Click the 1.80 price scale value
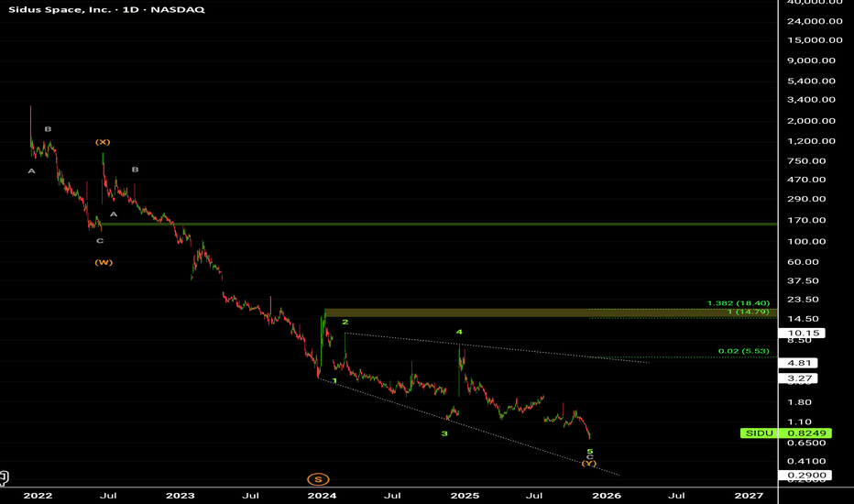Image resolution: width=854 pixels, height=504 pixels. coord(800,402)
